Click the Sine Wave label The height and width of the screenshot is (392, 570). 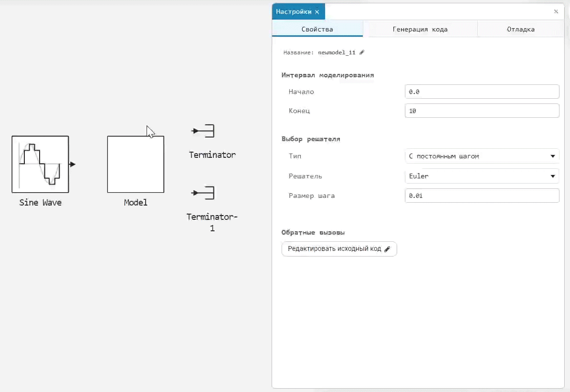point(41,203)
